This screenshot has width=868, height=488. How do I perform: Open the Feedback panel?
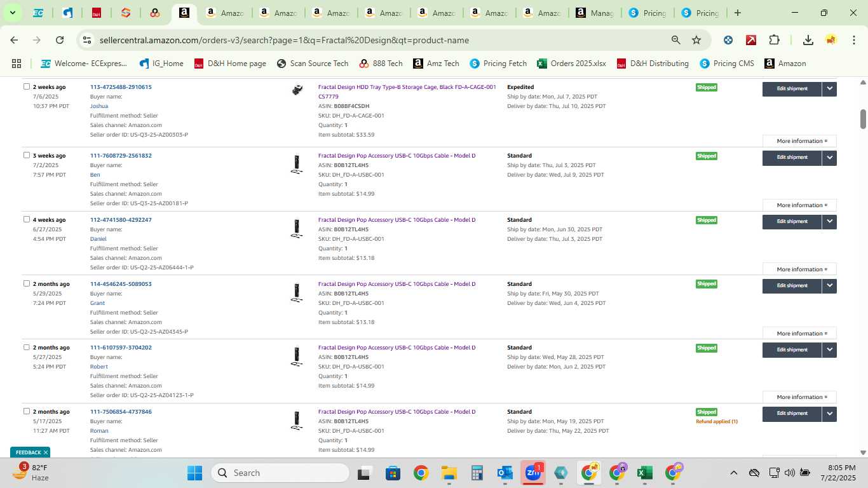(x=28, y=452)
